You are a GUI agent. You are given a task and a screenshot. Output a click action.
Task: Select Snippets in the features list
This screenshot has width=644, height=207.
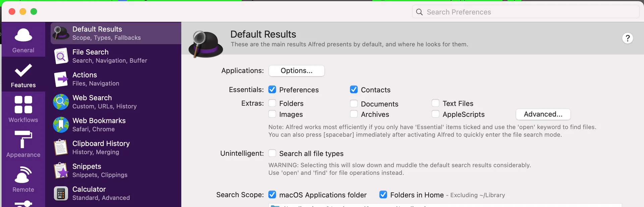tap(116, 170)
